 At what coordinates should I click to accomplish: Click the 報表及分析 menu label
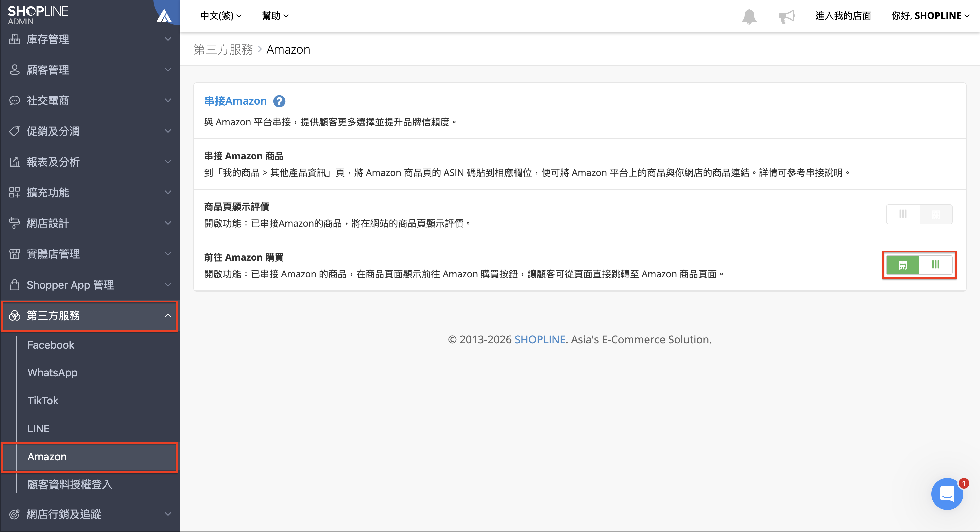pyautogui.click(x=53, y=162)
